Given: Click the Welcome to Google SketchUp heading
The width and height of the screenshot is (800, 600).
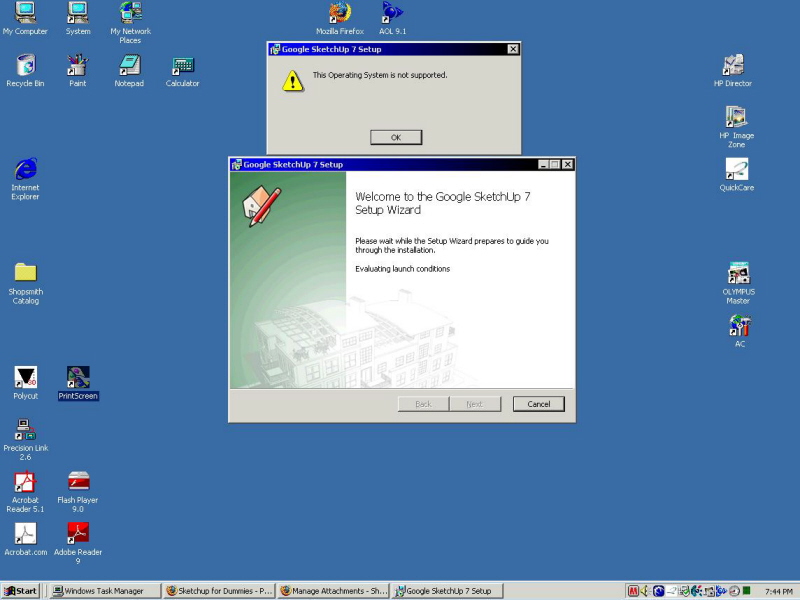Looking at the screenshot, I should 443,203.
